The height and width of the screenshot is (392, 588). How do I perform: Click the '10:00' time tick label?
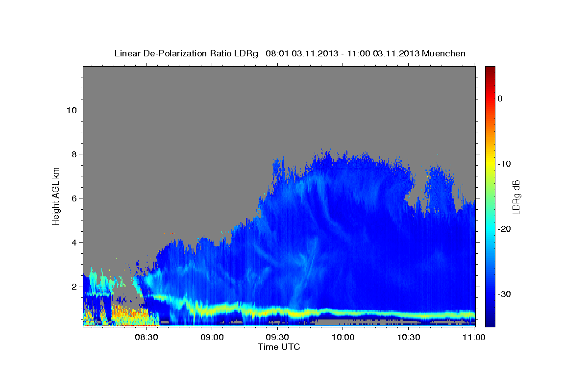click(x=343, y=338)
